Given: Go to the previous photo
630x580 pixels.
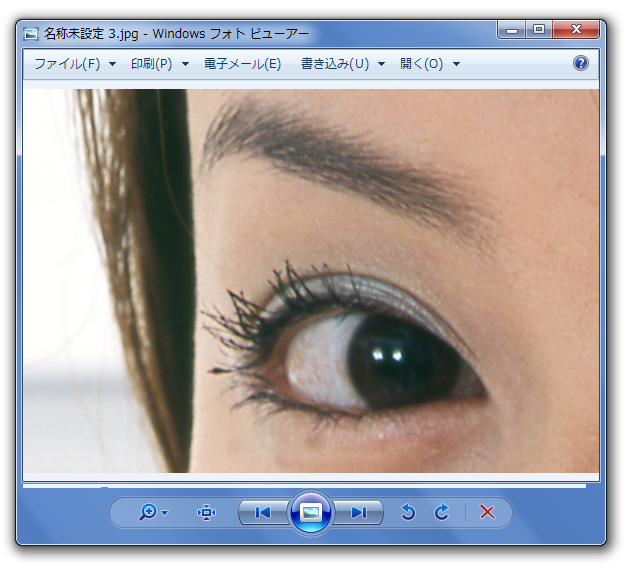Looking at the screenshot, I should point(263,513).
